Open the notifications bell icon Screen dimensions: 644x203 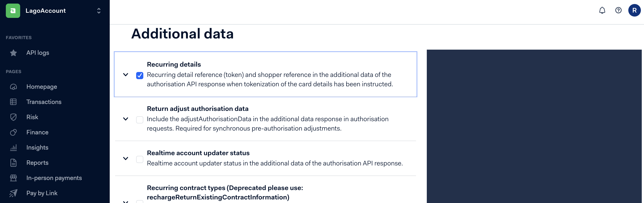[x=602, y=11]
